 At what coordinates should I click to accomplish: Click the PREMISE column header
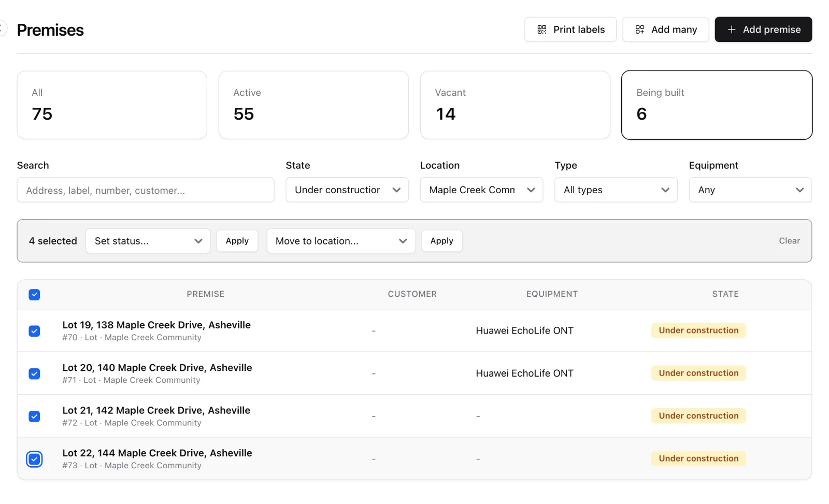click(x=206, y=294)
